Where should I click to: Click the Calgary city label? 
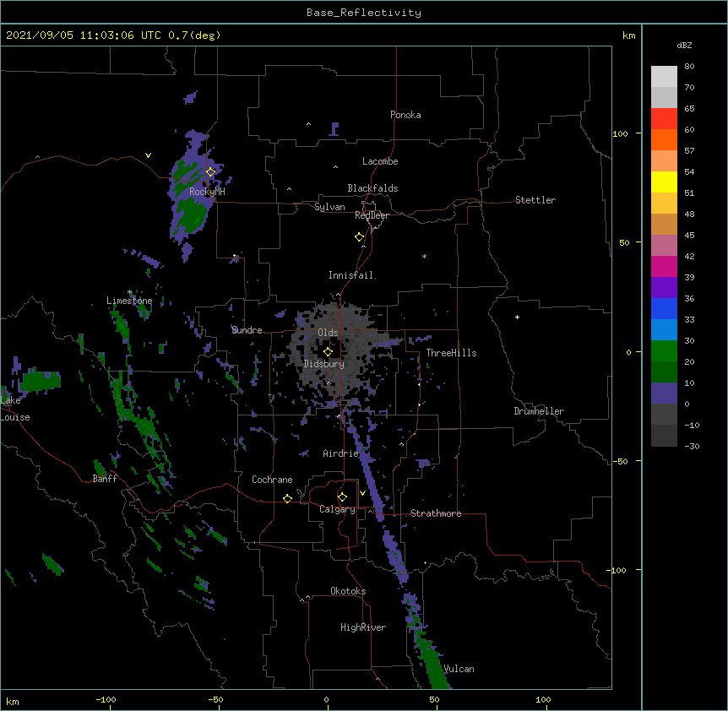coord(337,509)
